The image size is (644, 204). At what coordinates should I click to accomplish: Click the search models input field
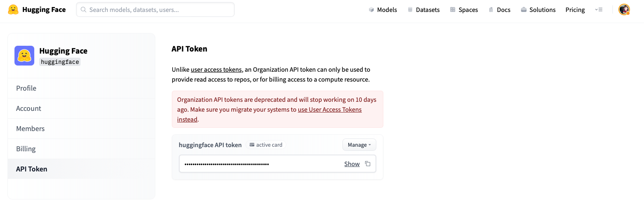click(x=155, y=9)
